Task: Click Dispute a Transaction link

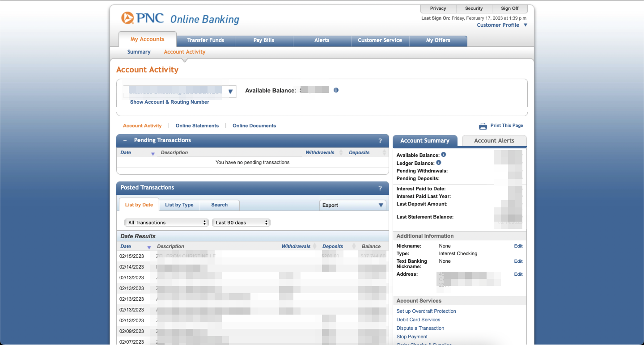Action: 420,328
